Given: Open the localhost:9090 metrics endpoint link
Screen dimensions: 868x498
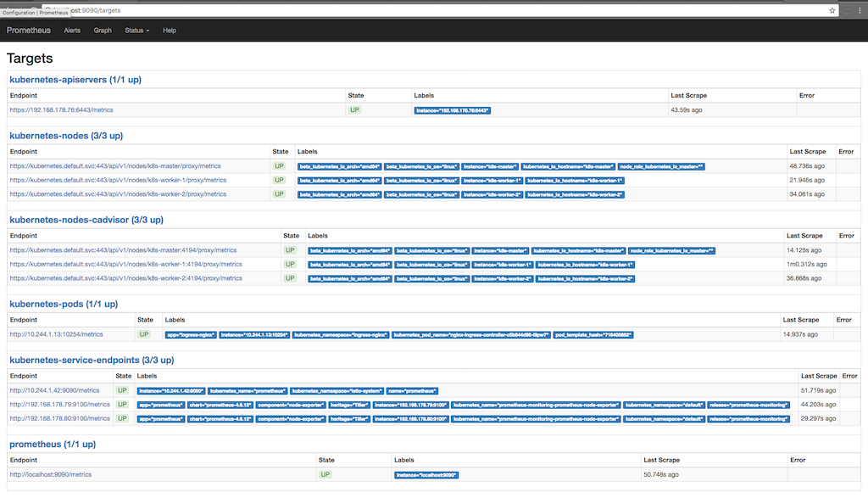Looking at the screenshot, I should coord(50,474).
